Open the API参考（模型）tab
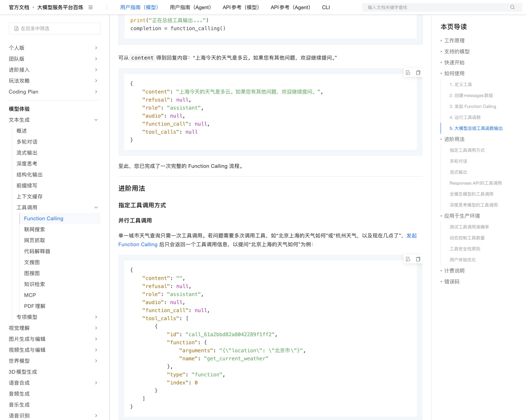526x420 pixels. pyautogui.click(x=241, y=7)
